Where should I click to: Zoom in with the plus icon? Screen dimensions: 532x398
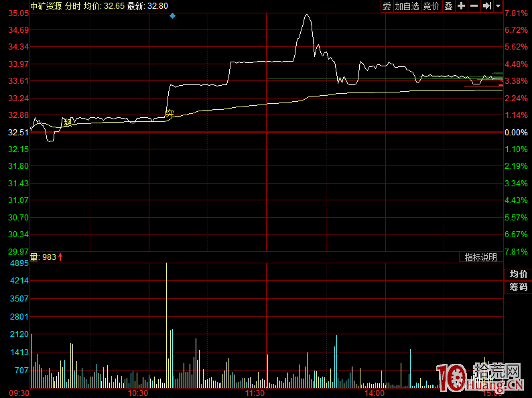coord(461,6)
